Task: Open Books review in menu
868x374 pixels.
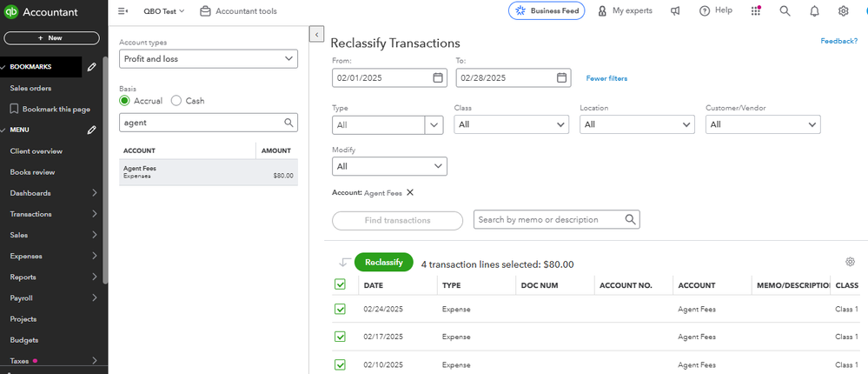Action: (x=32, y=172)
